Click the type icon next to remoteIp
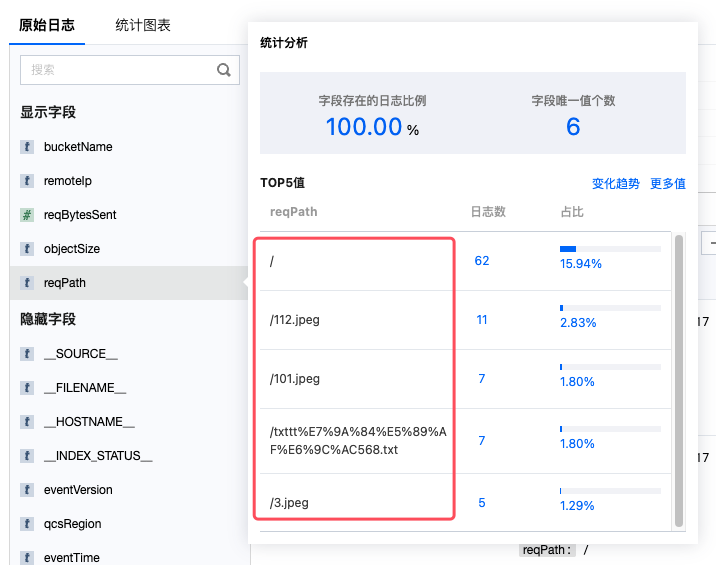716x565 pixels. (x=28, y=181)
